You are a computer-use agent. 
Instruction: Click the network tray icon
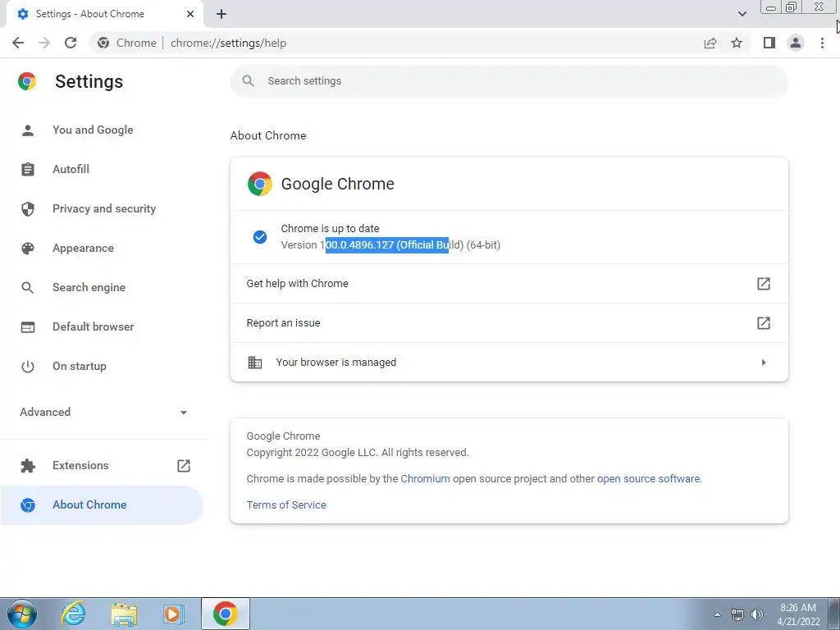[737, 614]
